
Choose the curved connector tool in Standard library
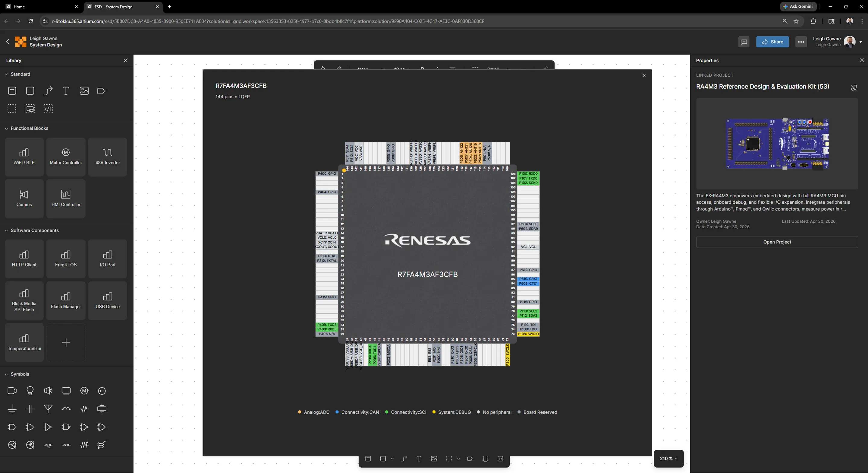click(x=48, y=91)
